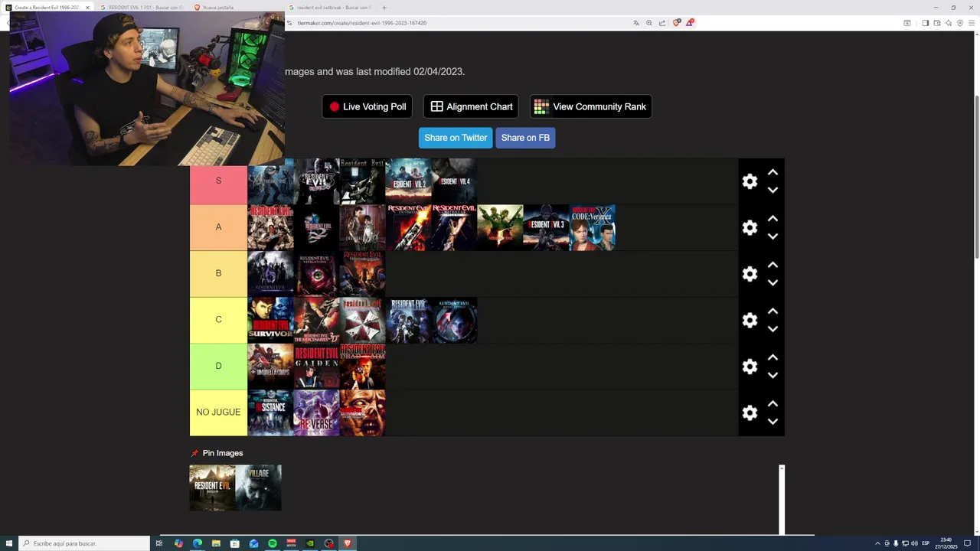Select the B tier label
980x551 pixels.
(x=218, y=274)
